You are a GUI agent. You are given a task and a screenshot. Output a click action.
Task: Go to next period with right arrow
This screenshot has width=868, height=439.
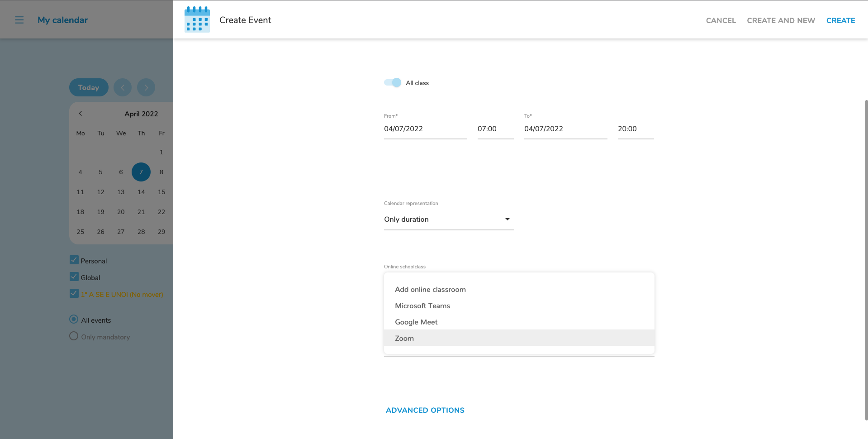[146, 87]
